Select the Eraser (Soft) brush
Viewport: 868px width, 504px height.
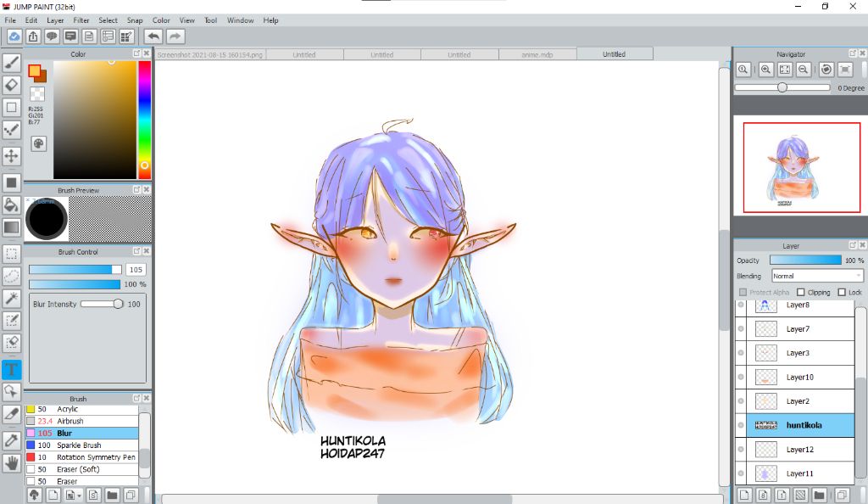[x=82, y=469]
